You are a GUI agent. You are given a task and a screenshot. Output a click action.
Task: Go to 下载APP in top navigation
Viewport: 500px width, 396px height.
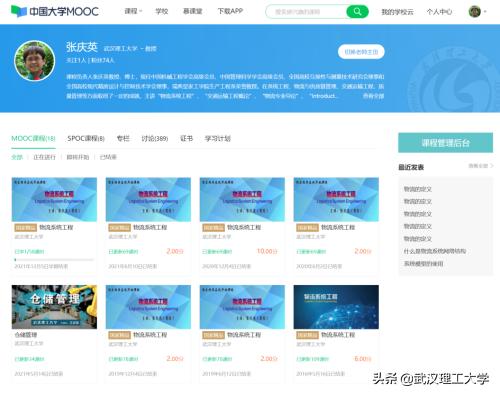point(230,11)
